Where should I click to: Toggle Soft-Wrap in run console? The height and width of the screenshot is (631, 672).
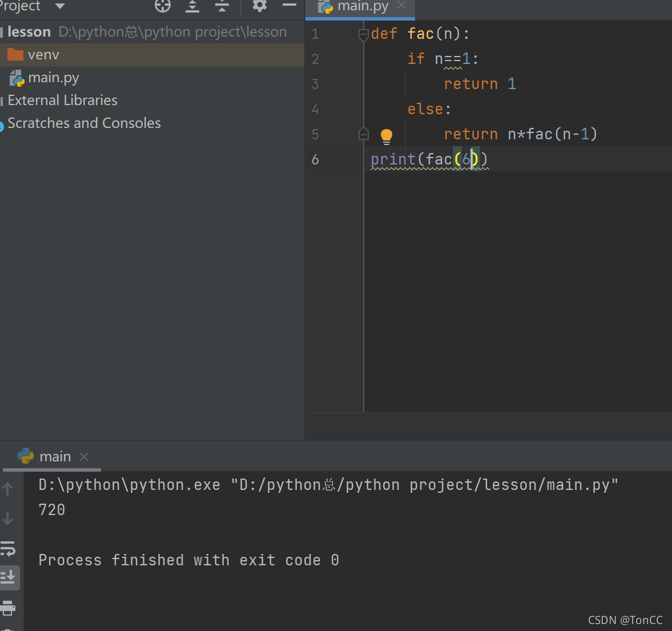pyautogui.click(x=8, y=549)
